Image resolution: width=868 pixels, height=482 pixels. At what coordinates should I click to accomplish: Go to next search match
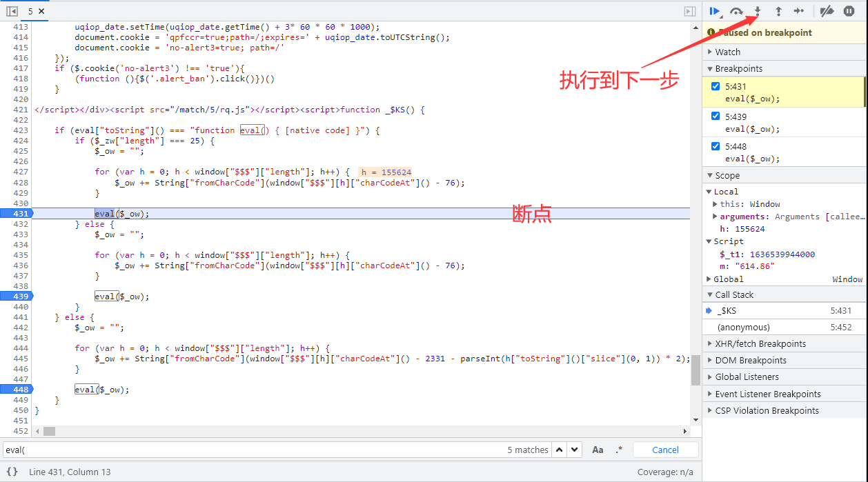pyautogui.click(x=575, y=450)
